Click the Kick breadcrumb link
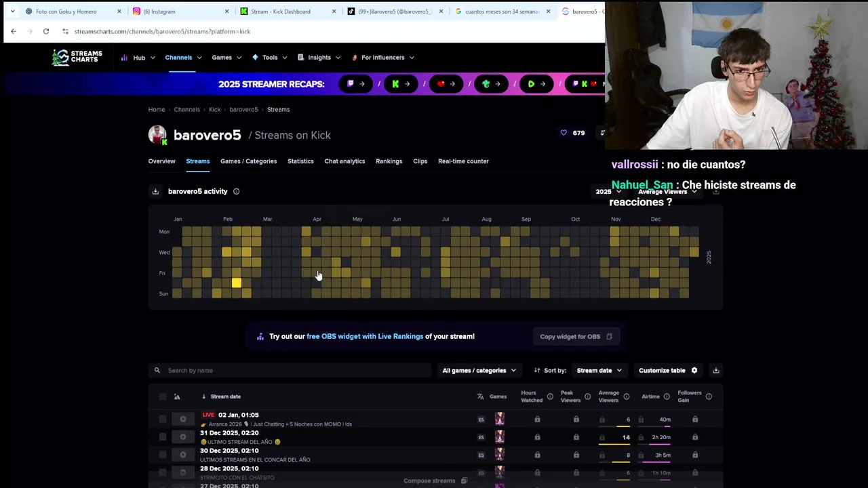Viewport: 868px width, 488px height. click(214, 110)
